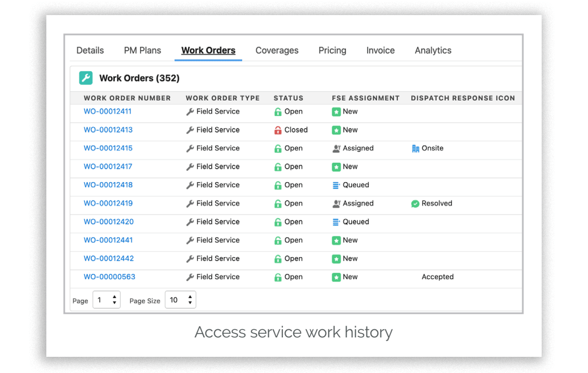
Task: Sort by Work Order Type column header
Action: [x=223, y=98]
